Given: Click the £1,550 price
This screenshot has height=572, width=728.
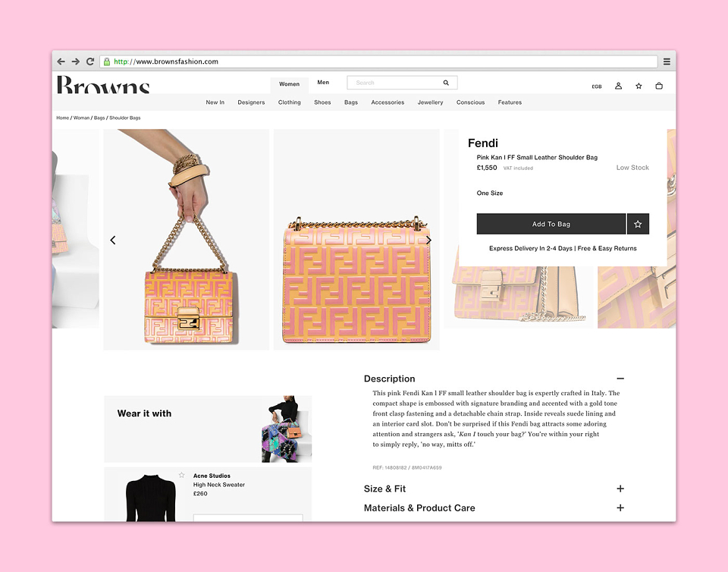Looking at the screenshot, I should 487,168.
